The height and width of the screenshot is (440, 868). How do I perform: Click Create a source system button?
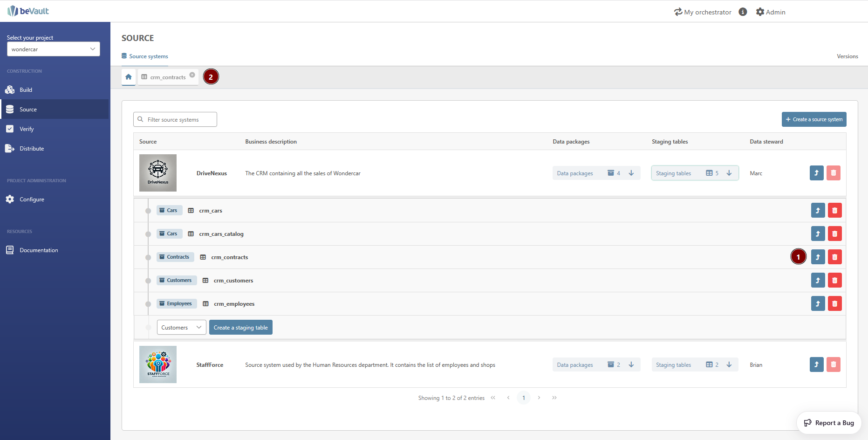point(813,120)
